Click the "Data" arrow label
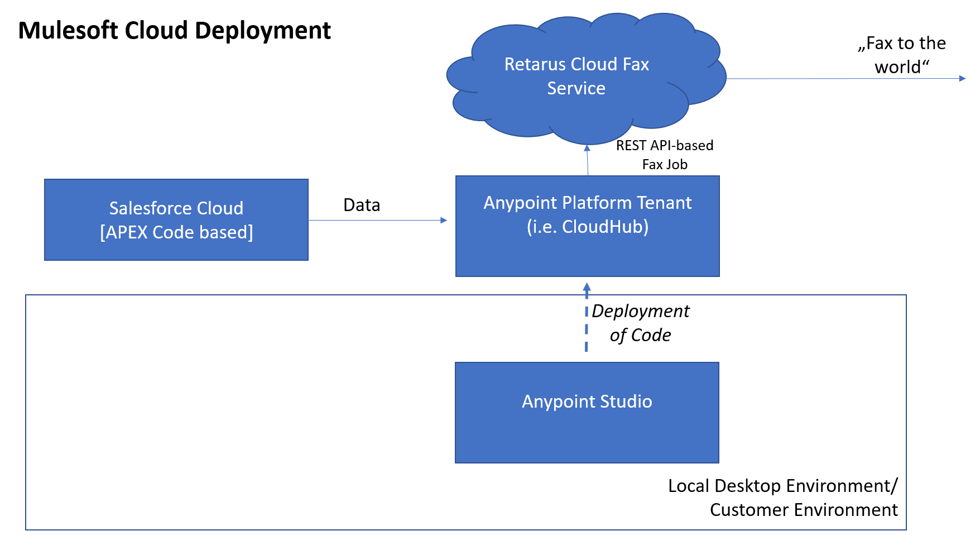Viewport: 980px width, 545px height. click(x=362, y=205)
